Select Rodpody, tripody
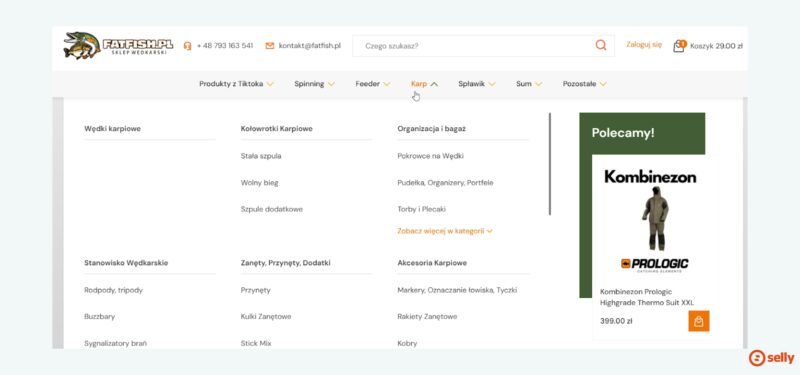This screenshot has width=800, height=375. click(113, 290)
